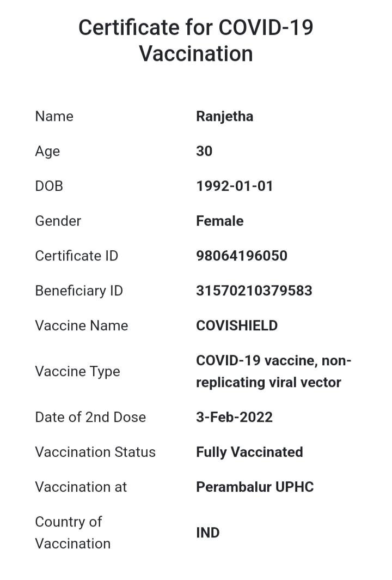Click the Country of Vaccination label
The width and height of the screenshot is (392, 580).
(x=72, y=533)
